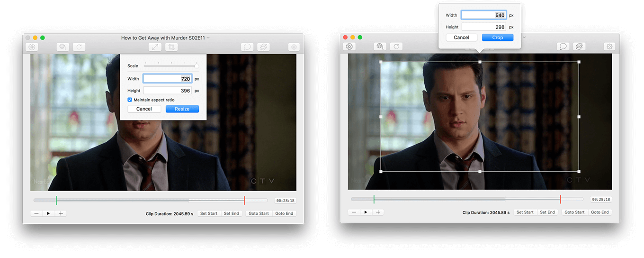Click the minus button in the Resize window
The width and height of the screenshot is (644, 258).
(36, 213)
